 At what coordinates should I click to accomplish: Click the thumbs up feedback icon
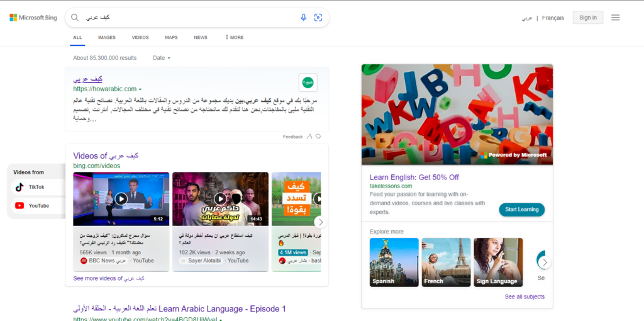(309, 137)
